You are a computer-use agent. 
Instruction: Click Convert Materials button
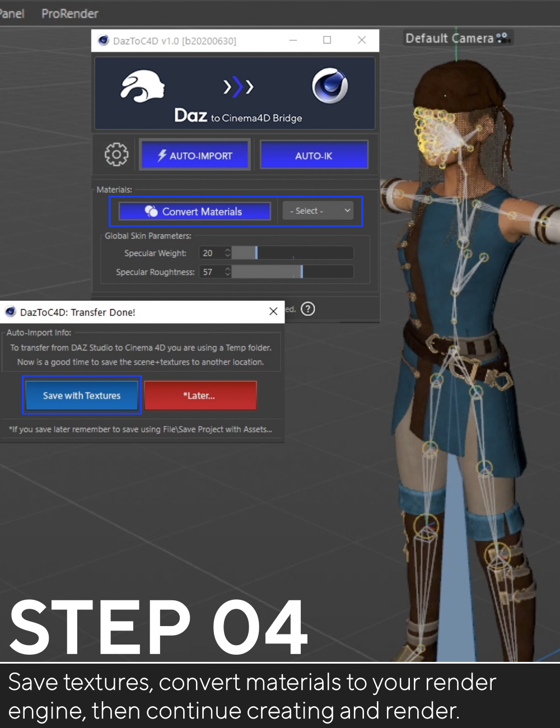195,211
